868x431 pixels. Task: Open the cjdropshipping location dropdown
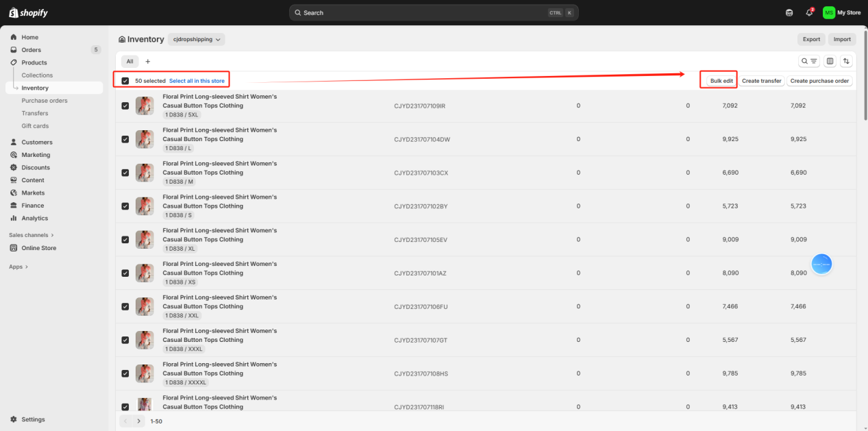click(x=197, y=40)
